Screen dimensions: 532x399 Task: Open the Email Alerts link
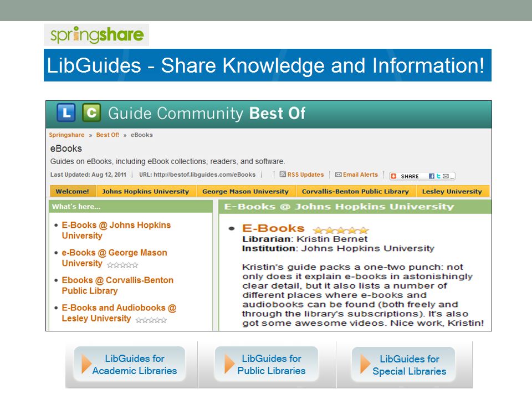click(x=360, y=175)
